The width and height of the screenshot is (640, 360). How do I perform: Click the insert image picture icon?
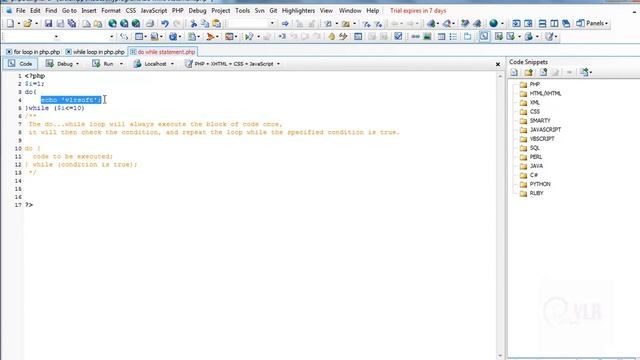pos(427,37)
